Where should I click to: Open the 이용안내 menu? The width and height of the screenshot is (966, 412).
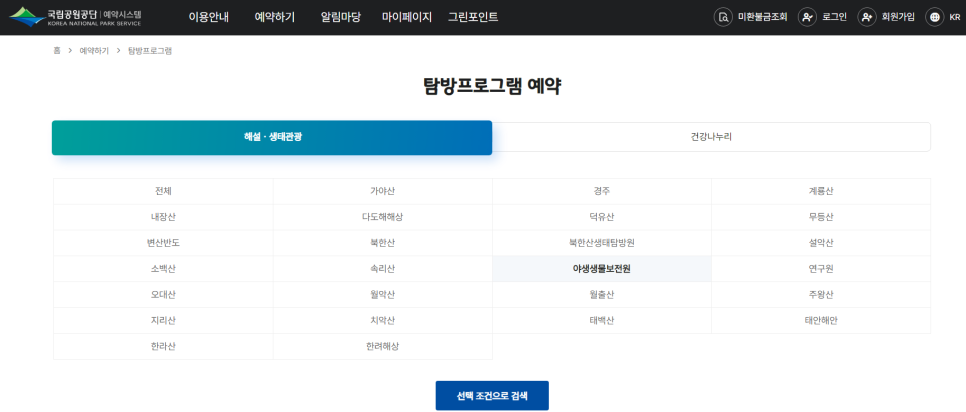(x=209, y=17)
